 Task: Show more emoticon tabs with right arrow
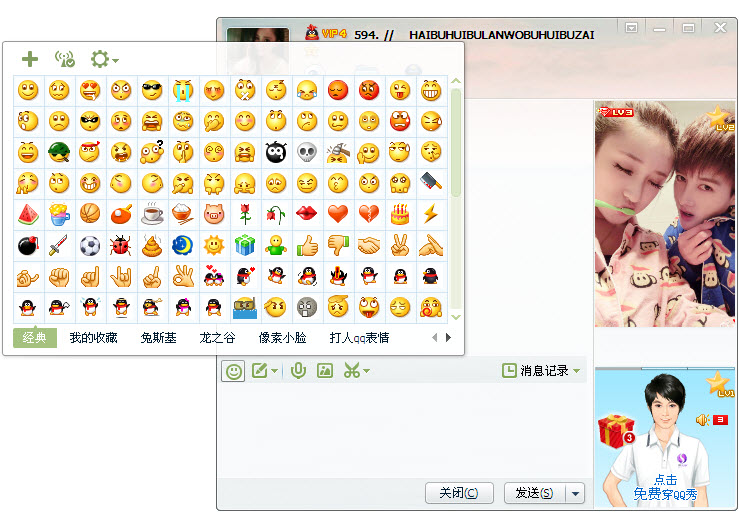tap(448, 338)
